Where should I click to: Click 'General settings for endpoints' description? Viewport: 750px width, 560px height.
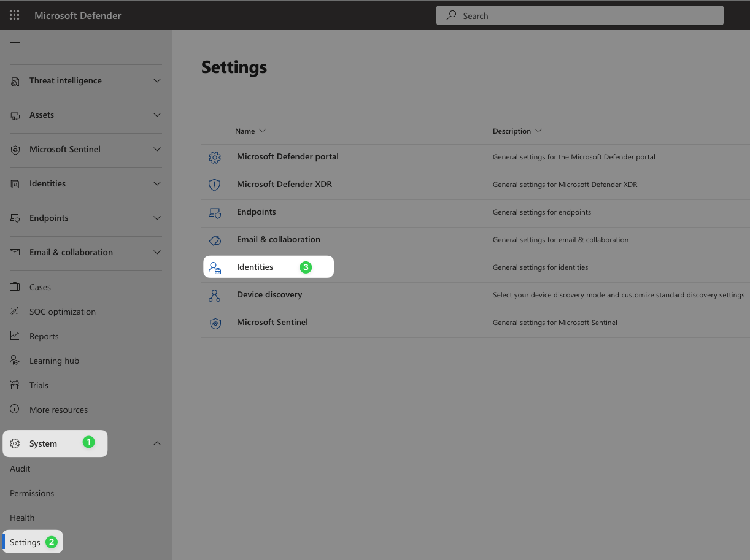542,212
